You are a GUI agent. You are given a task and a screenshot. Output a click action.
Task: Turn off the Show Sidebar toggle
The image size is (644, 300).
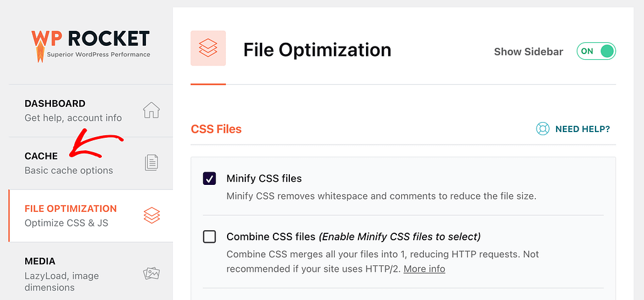click(x=596, y=51)
